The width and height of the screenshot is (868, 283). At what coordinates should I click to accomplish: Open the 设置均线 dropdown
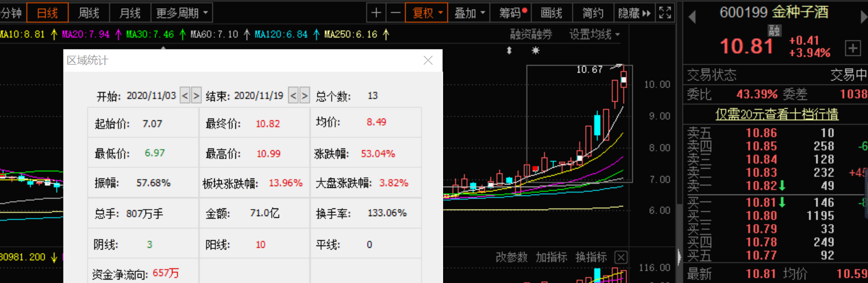[595, 35]
